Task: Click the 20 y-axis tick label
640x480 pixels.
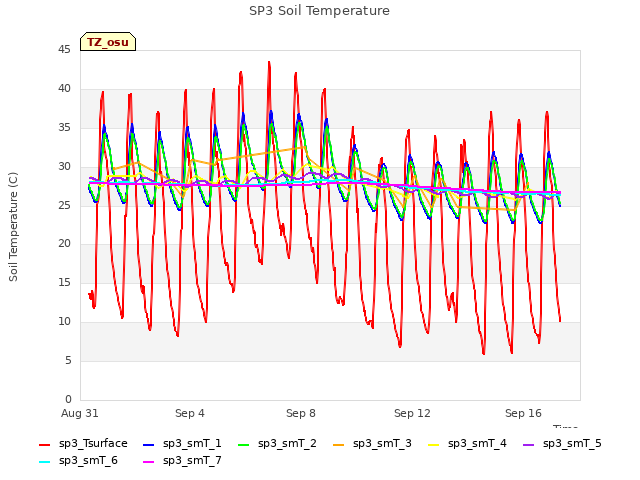Action: [x=64, y=244]
